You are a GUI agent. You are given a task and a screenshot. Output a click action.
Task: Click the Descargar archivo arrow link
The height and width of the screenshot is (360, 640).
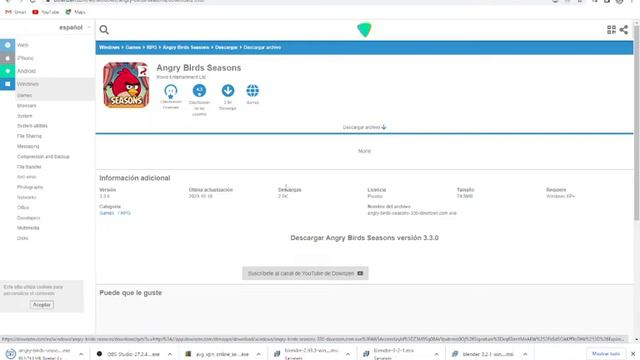click(x=364, y=127)
